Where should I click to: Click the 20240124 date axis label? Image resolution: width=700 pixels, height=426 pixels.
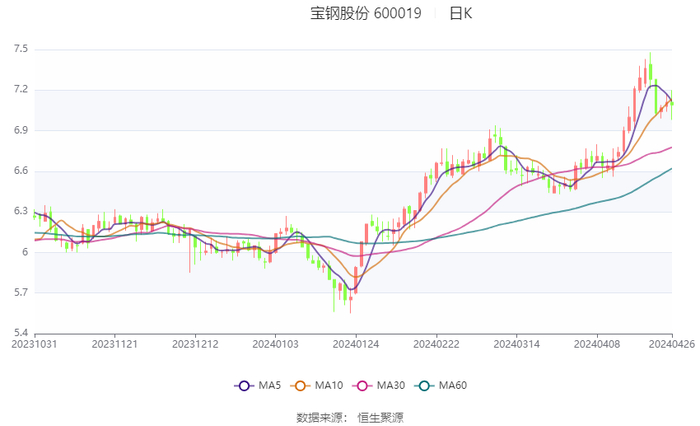[356, 344]
